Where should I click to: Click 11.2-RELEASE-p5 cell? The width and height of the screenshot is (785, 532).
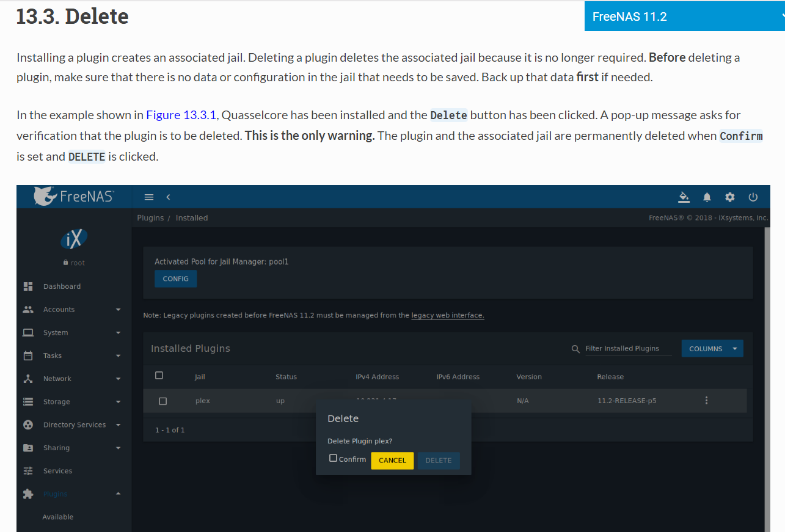tap(627, 401)
